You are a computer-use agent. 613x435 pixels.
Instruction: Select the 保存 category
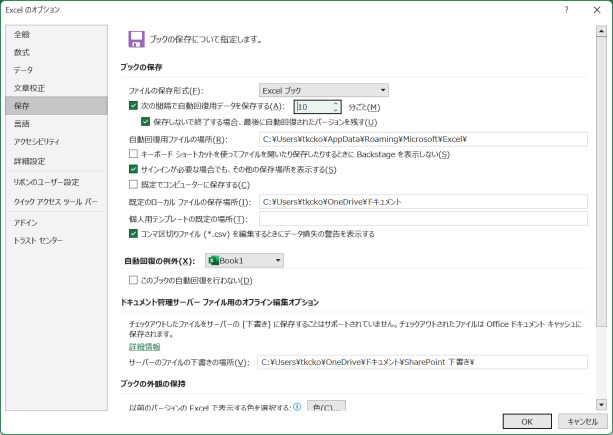[56, 106]
